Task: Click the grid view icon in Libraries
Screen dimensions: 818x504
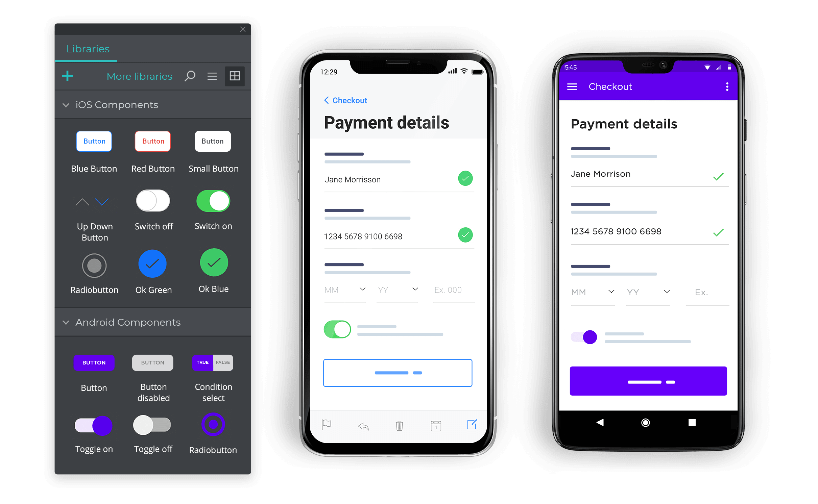Action: 235,76
